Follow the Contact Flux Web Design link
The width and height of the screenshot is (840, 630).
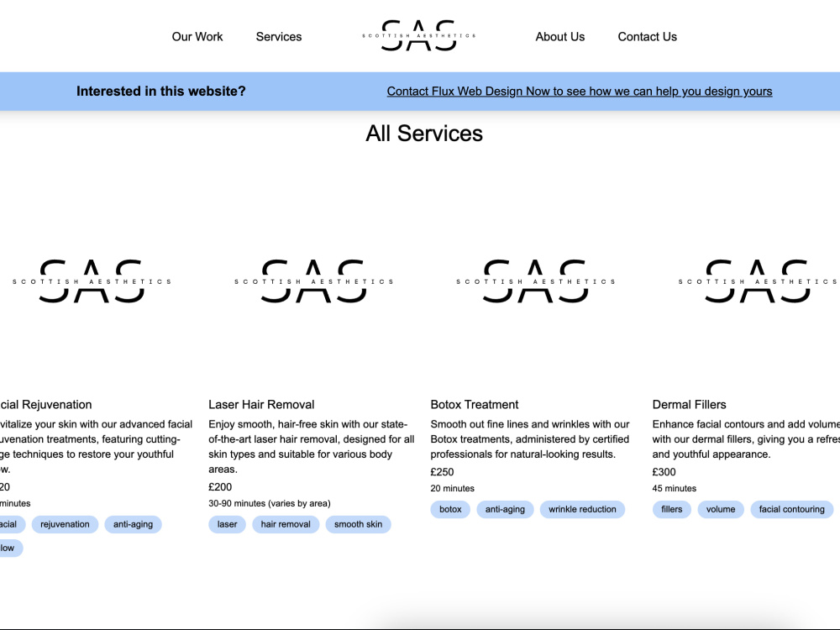(x=580, y=92)
